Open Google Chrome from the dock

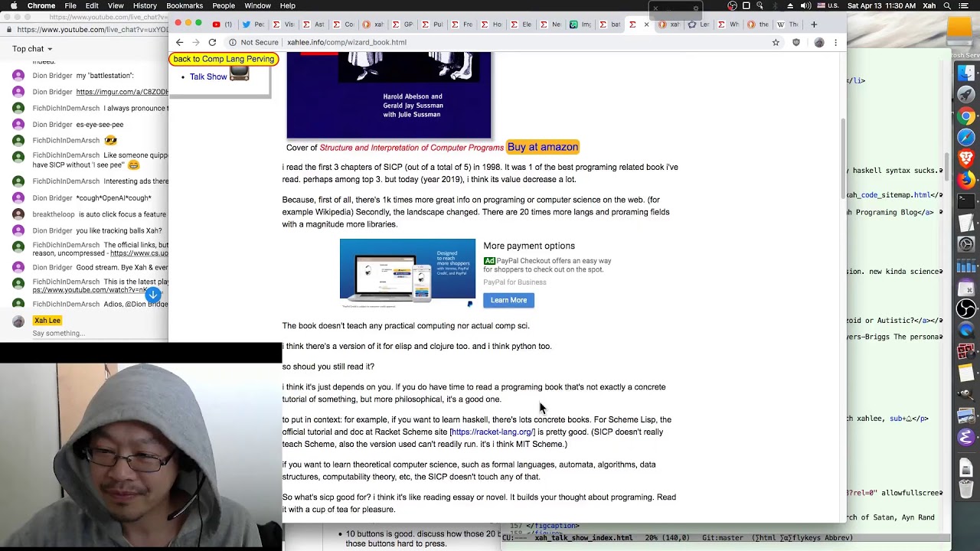tap(966, 116)
